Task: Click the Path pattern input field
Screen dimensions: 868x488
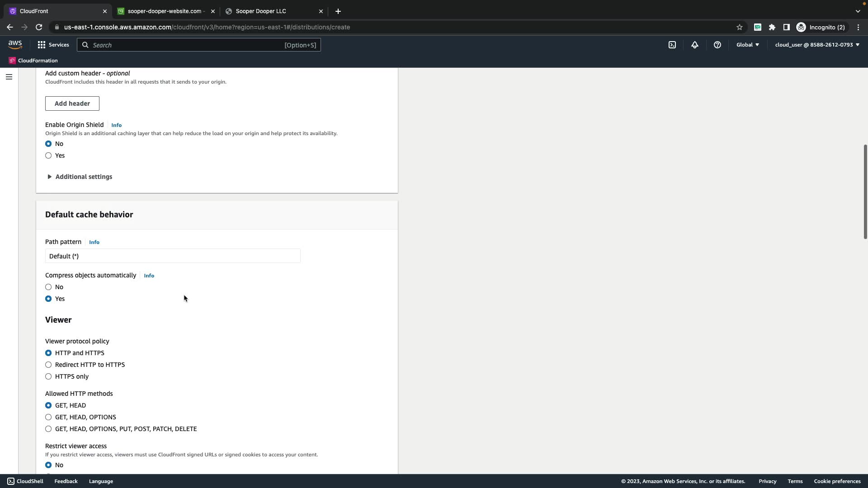Action: pos(173,256)
